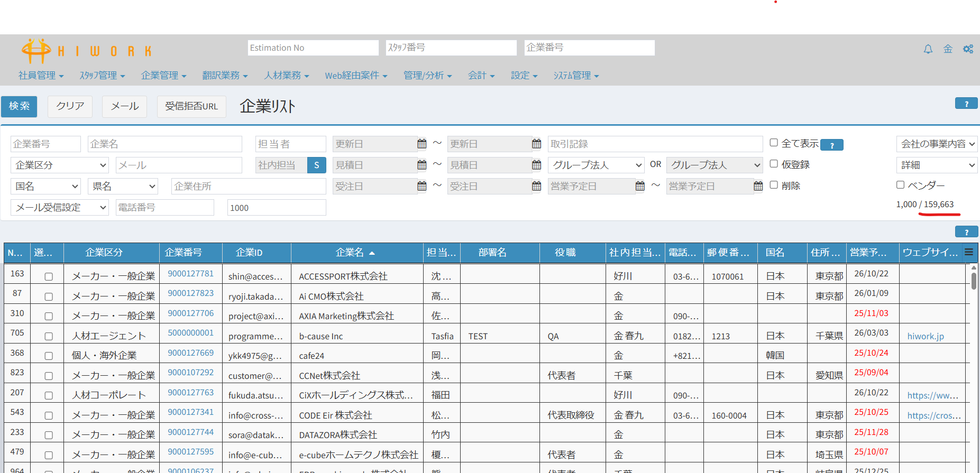The width and height of the screenshot is (980, 473).
Task: Click the notification bell icon
Action: tap(928, 49)
